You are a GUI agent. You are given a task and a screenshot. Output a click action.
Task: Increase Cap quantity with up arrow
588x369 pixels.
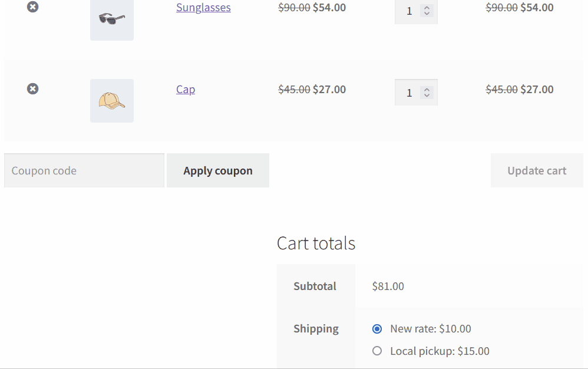pos(427,89)
